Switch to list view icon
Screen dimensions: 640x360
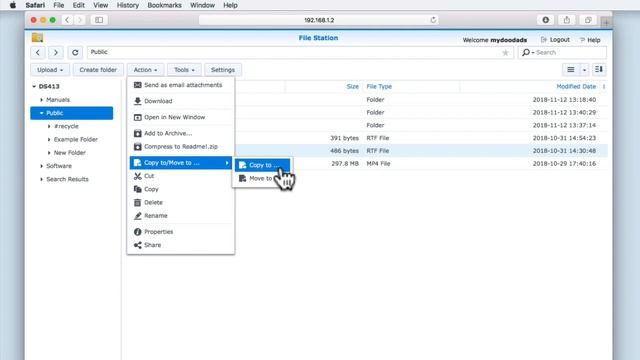click(571, 70)
